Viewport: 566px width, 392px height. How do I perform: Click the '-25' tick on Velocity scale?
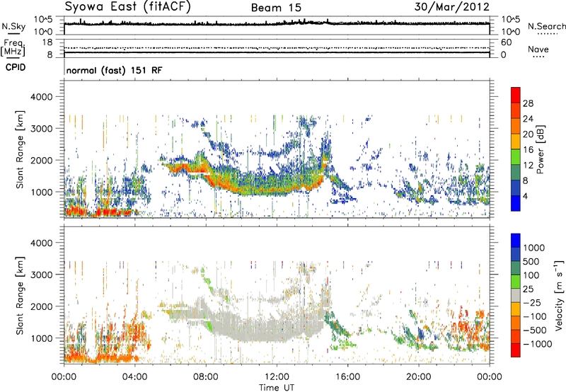tap(533, 302)
